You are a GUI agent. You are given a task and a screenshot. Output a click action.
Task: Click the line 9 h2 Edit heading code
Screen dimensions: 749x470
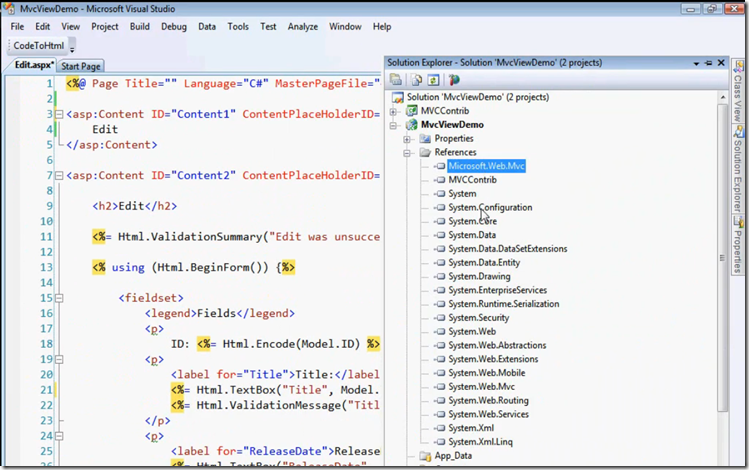(x=135, y=206)
